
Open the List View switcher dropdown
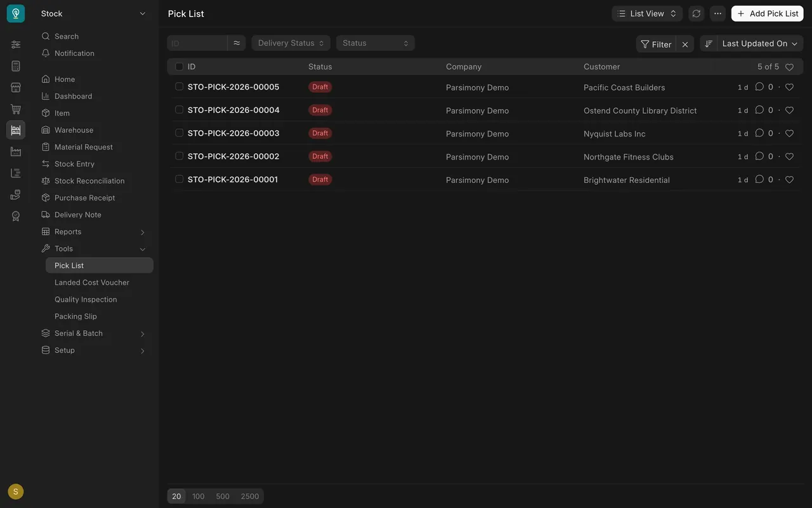647,13
